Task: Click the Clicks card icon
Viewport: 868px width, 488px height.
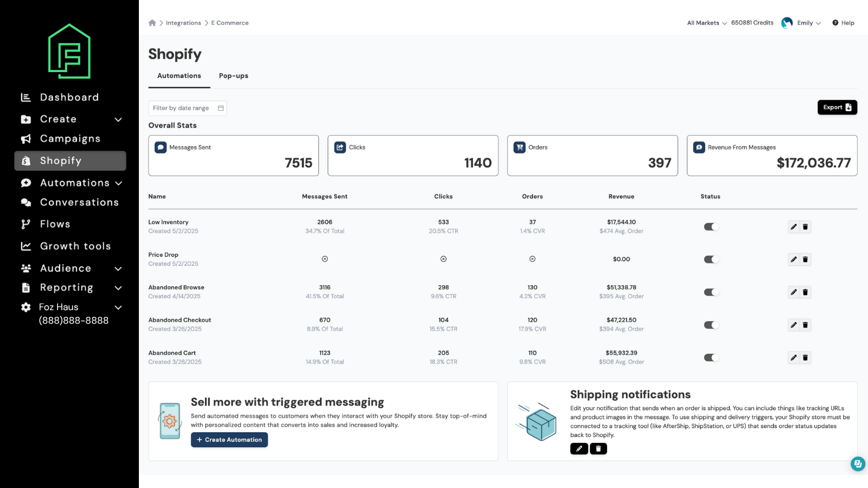Action: tap(340, 147)
